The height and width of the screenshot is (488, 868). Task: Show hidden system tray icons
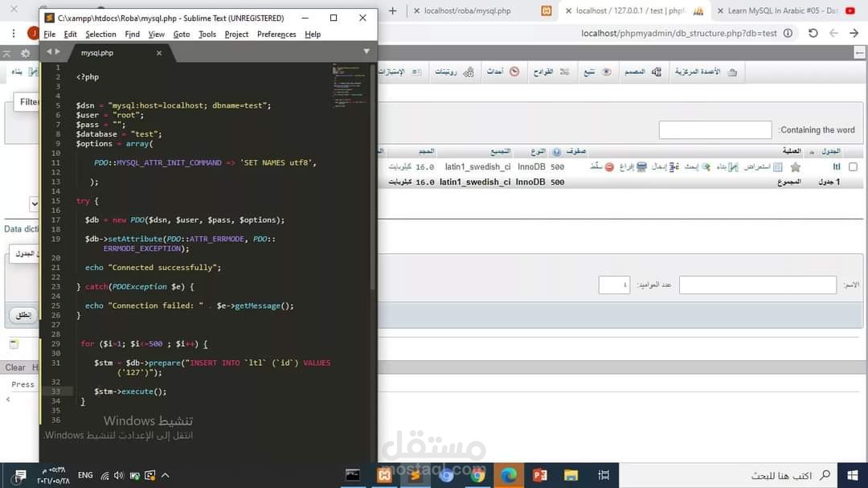165,475
